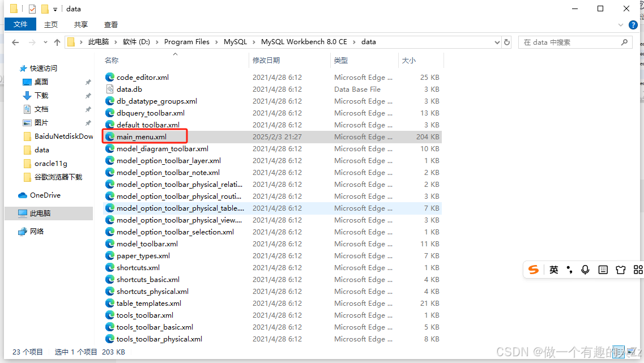
Task: Select 此电脑 in the navigation pane
Action: [x=40, y=213]
